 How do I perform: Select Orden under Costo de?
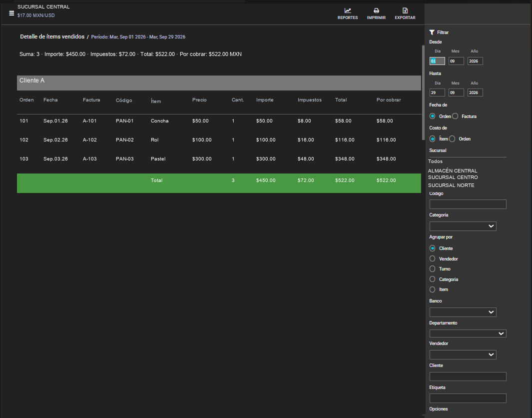452,138
